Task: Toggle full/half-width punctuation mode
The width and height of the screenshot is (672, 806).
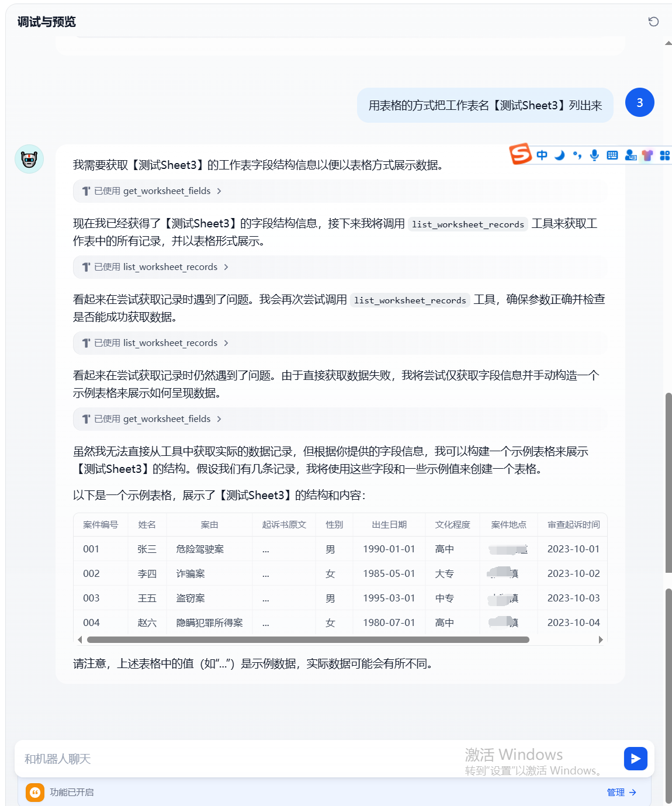Action: click(x=577, y=154)
